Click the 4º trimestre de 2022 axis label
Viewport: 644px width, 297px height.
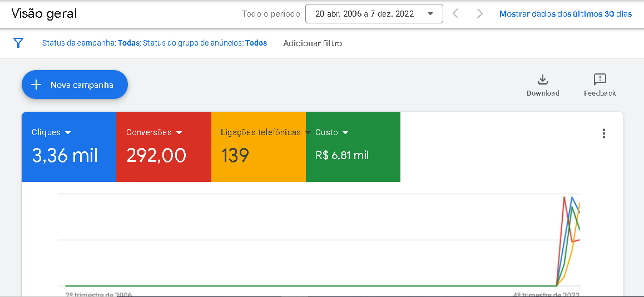pos(546,294)
